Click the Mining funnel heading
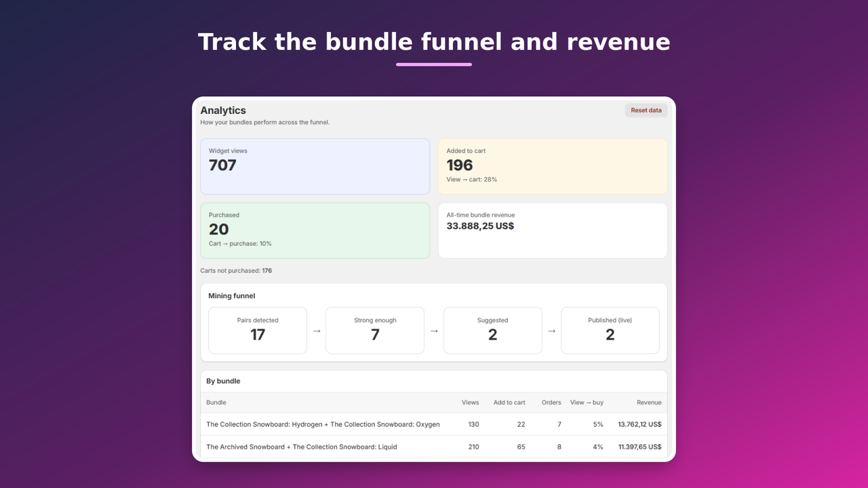The height and width of the screenshot is (488, 868). pos(232,296)
